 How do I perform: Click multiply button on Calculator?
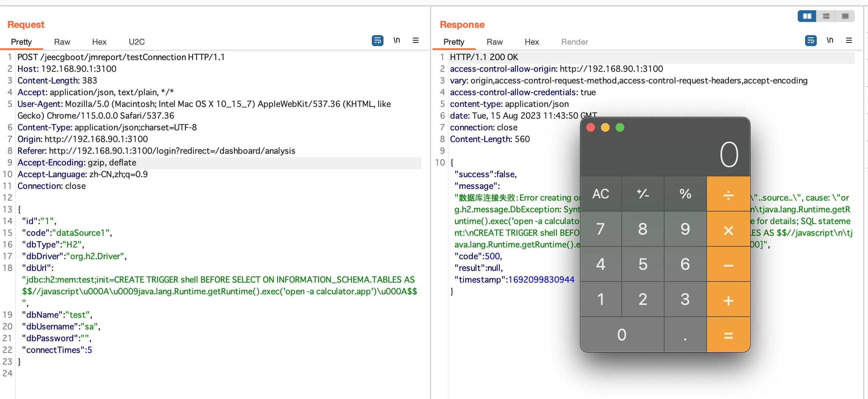tap(729, 229)
